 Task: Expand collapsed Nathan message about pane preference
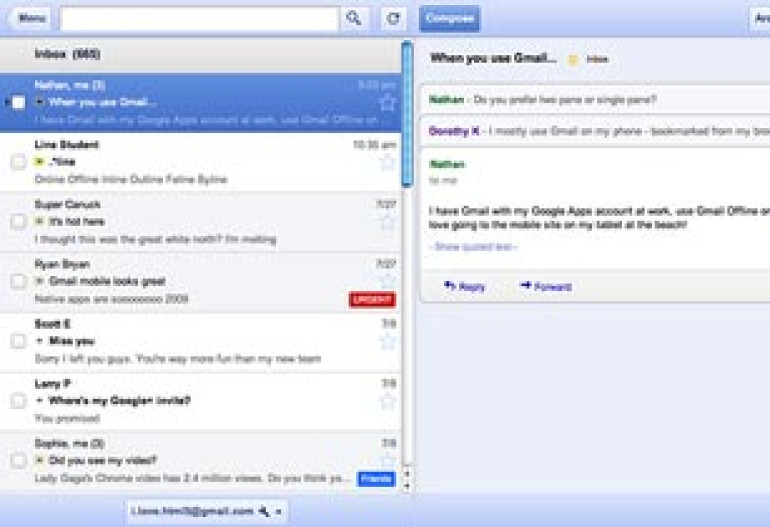[595, 100]
